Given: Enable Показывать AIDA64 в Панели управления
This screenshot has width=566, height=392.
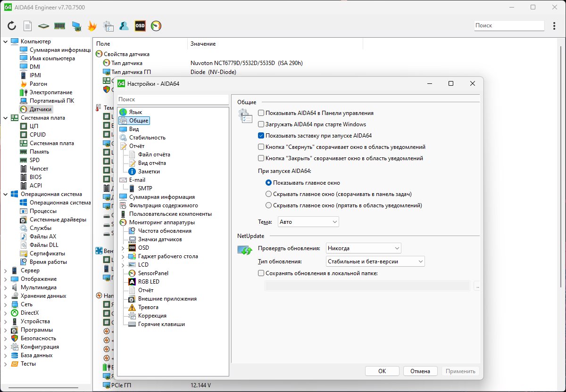Looking at the screenshot, I should [261, 113].
